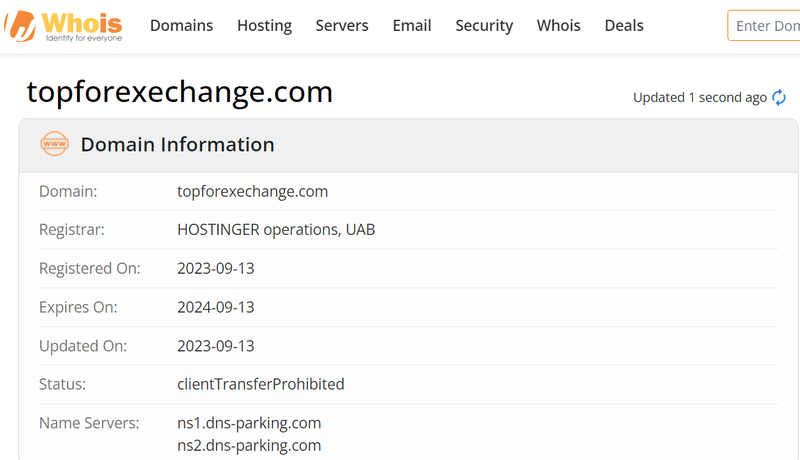Select the Expires On date 2024-09-13
This screenshot has height=460, width=800.
(x=216, y=307)
